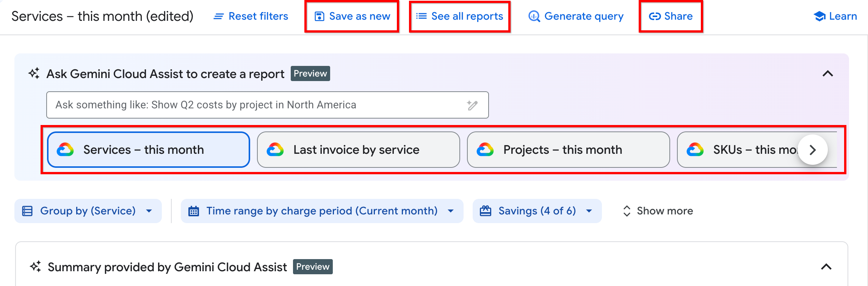Screen dimensions: 868x286
Task: Click the Reset filters button
Action: 251,16
